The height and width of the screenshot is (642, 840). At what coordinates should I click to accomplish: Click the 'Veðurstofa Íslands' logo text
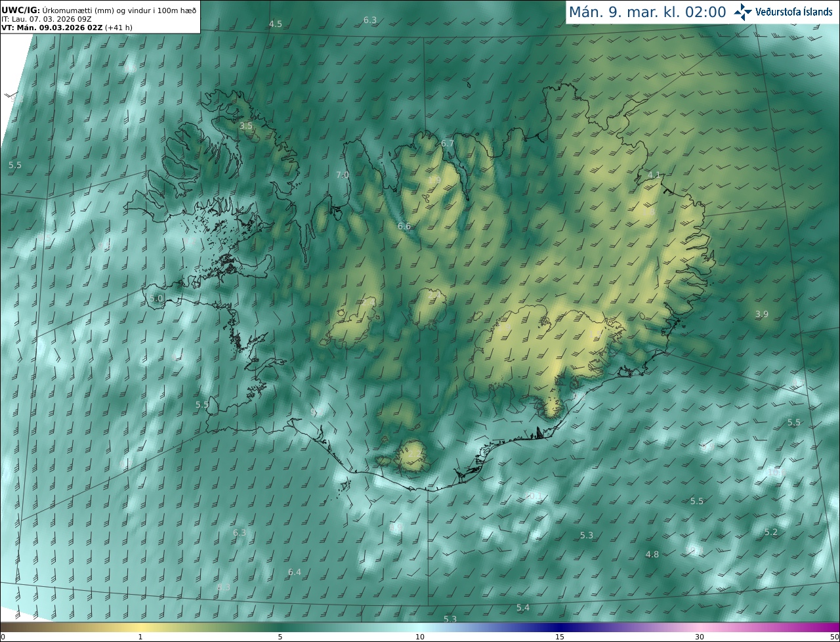[794, 12]
